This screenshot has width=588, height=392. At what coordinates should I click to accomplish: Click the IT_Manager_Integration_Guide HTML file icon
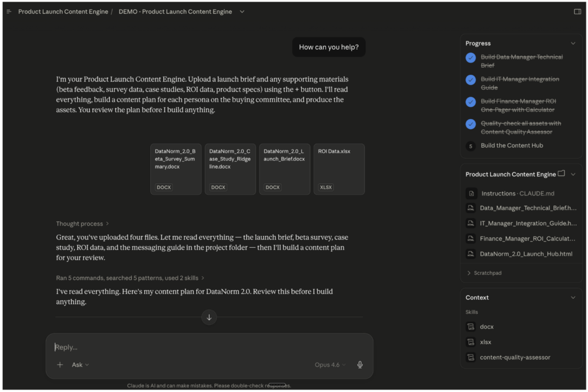coord(471,223)
